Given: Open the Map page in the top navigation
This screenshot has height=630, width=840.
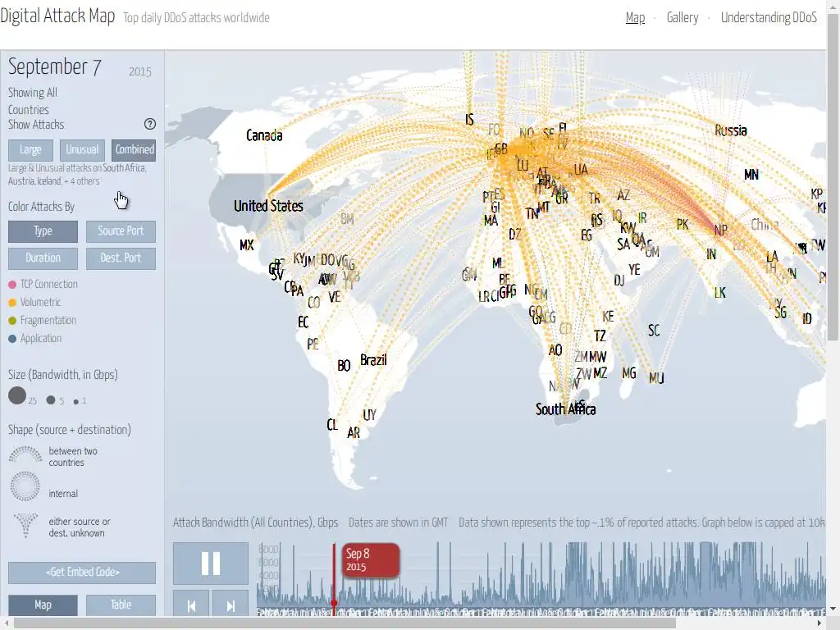Looking at the screenshot, I should (636, 18).
